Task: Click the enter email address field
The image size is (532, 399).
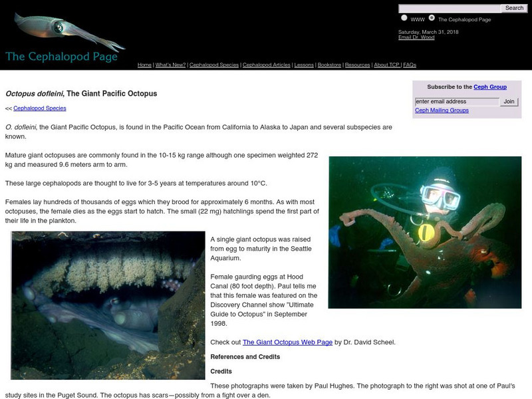Action: (x=456, y=102)
